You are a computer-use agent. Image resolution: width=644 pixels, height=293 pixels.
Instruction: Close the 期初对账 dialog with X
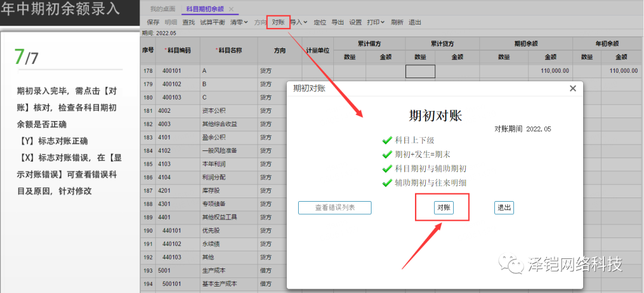tap(572, 88)
